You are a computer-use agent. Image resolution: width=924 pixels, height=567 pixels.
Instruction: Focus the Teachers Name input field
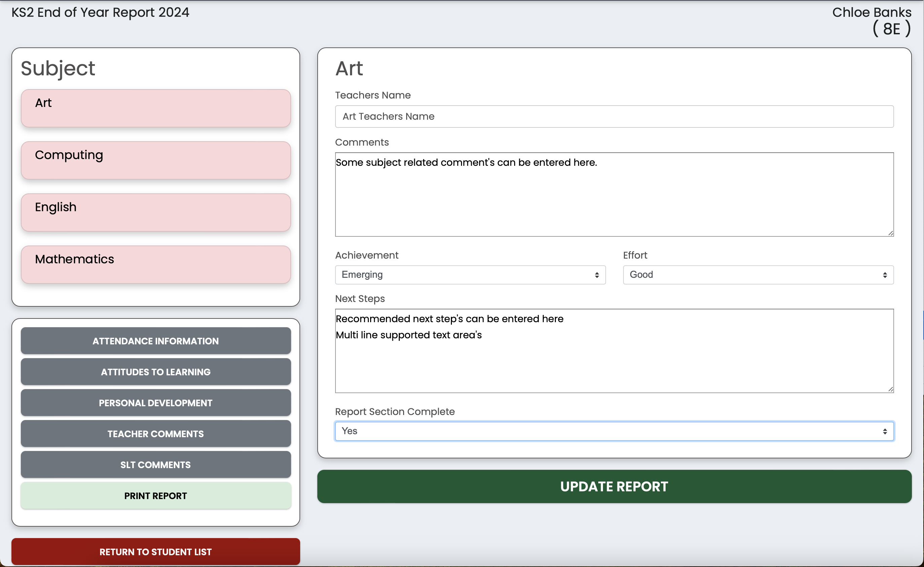pyautogui.click(x=614, y=116)
